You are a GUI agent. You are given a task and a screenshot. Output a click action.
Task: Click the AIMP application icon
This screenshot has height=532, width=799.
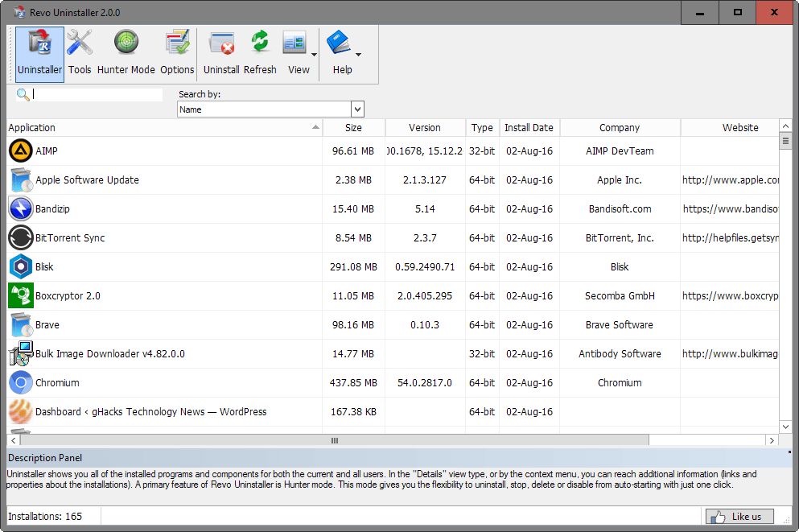tap(20, 151)
